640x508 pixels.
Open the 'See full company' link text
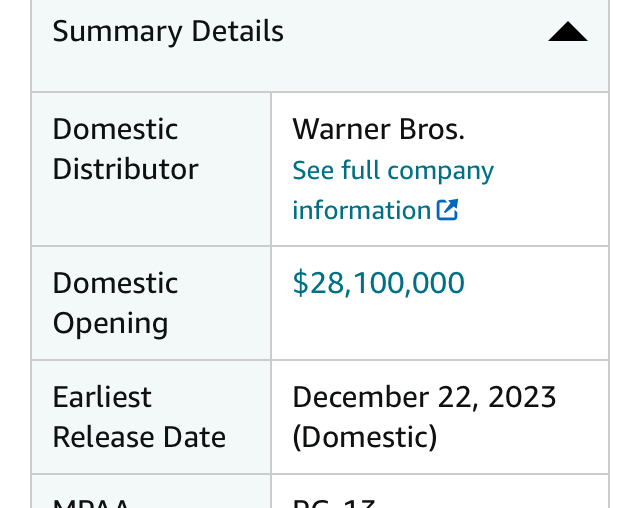(393, 170)
